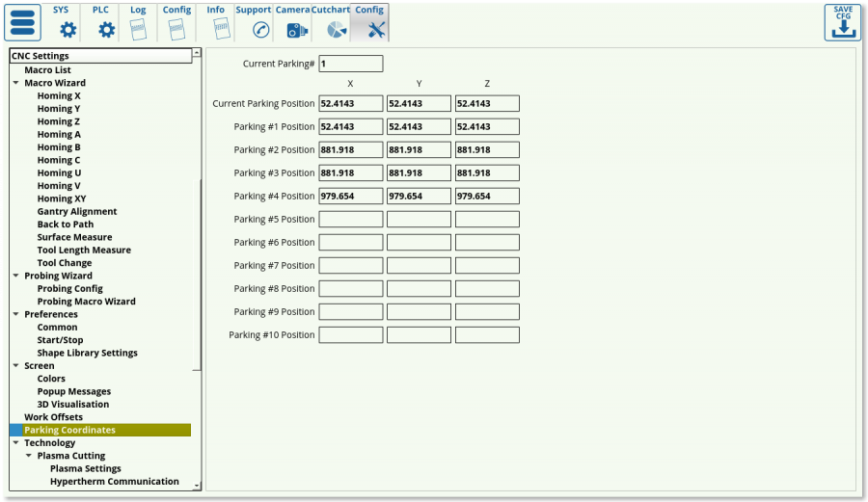Collapse the Screen tree node
Screen dimensions: 868x502
[x=16, y=365]
